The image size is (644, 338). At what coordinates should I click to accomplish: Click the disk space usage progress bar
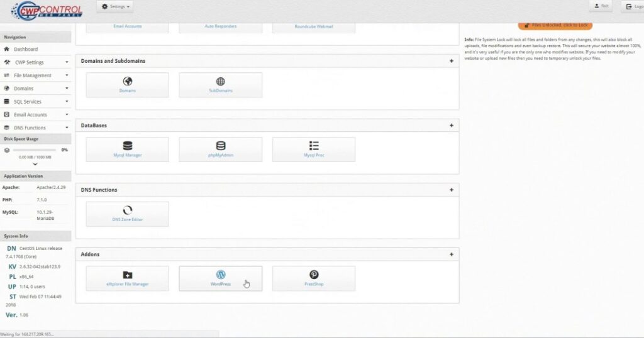(x=35, y=150)
